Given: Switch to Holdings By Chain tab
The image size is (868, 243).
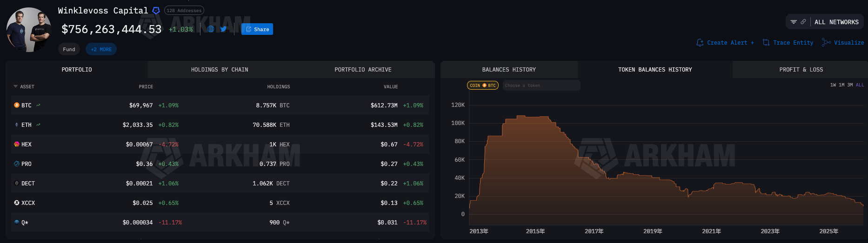Looking at the screenshot, I should 220,70.
